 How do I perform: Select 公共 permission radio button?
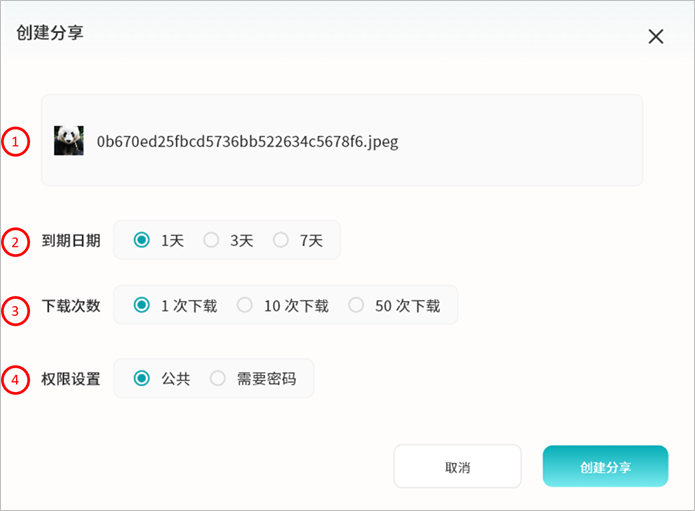pyautogui.click(x=142, y=379)
